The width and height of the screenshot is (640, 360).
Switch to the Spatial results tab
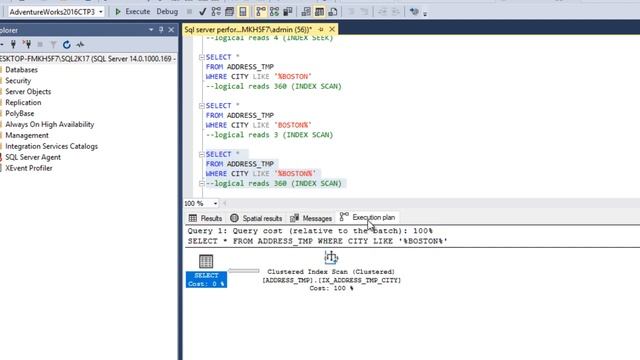[x=256, y=218]
